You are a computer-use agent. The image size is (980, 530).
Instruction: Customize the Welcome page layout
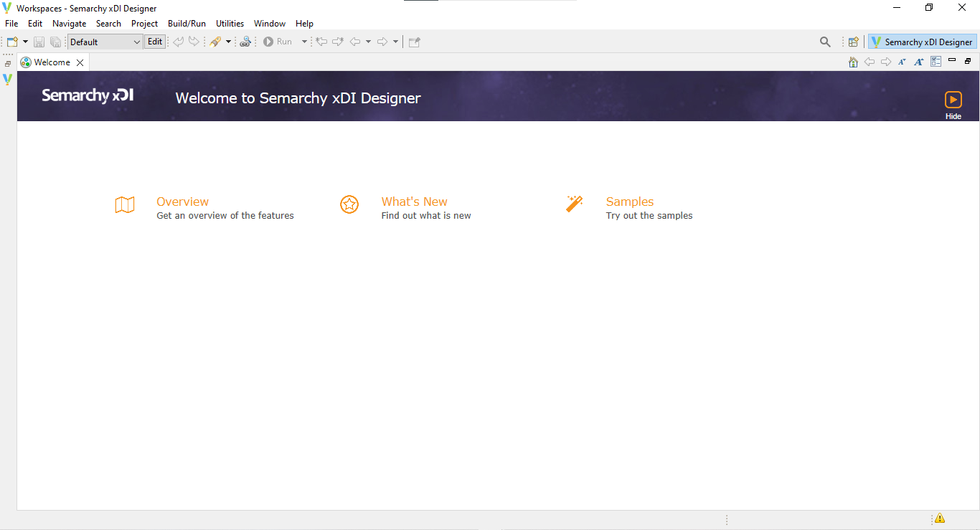pyautogui.click(x=936, y=62)
